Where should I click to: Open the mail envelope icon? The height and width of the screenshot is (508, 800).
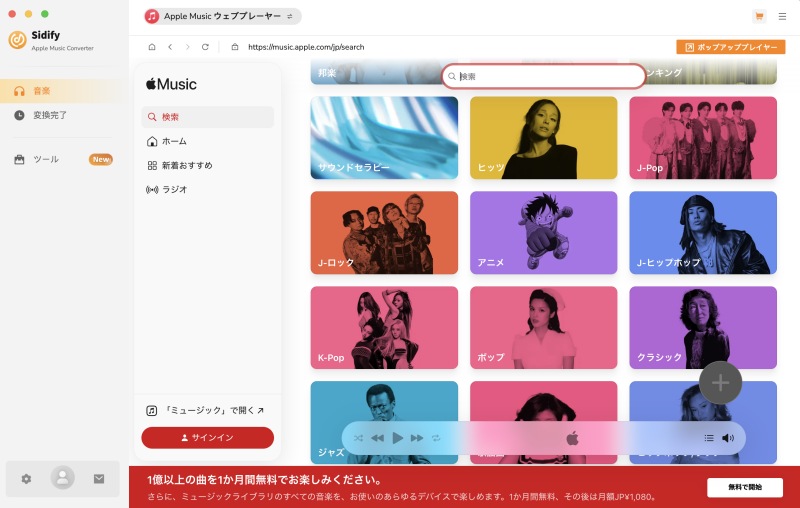tap(99, 479)
